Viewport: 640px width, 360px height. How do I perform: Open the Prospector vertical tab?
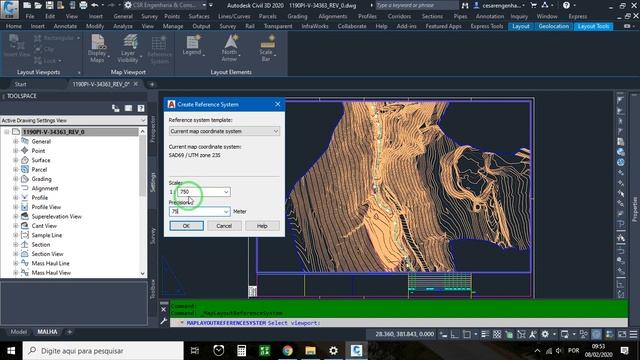click(x=153, y=129)
